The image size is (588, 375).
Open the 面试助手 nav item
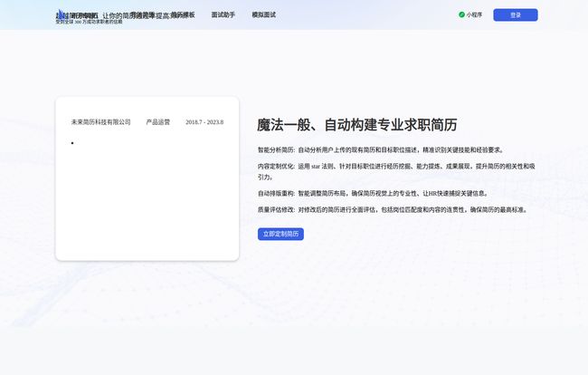pyautogui.click(x=223, y=14)
